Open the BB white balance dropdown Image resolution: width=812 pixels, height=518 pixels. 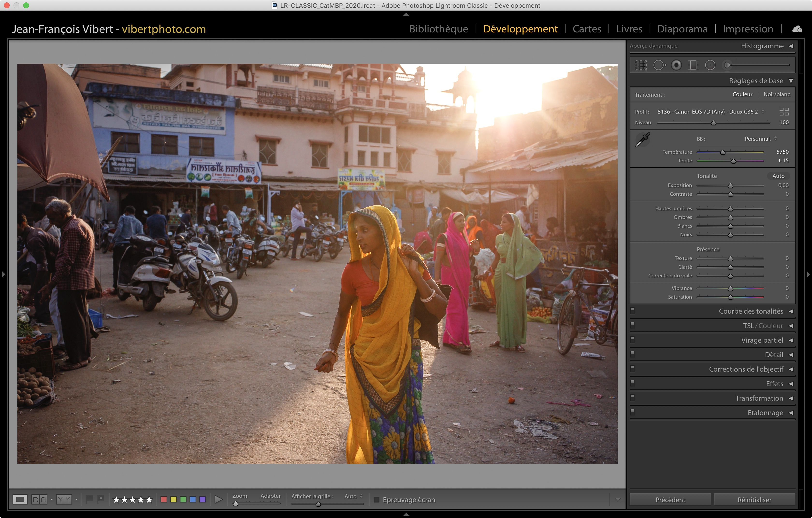click(x=761, y=139)
